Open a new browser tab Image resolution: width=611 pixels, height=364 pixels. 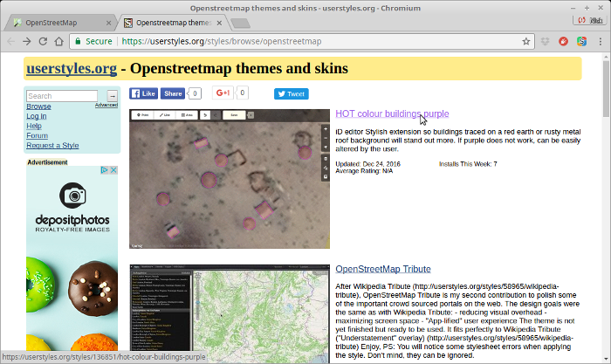(x=240, y=24)
